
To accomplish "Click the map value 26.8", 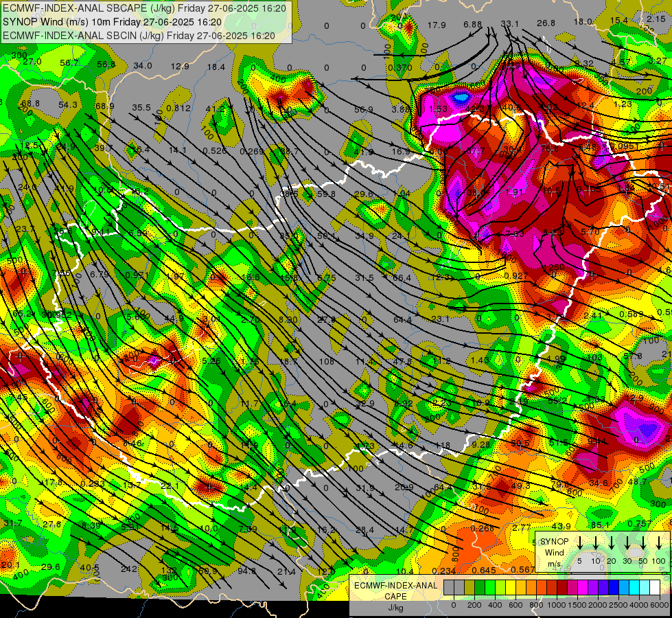I will pyautogui.click(x=546, y=23).
